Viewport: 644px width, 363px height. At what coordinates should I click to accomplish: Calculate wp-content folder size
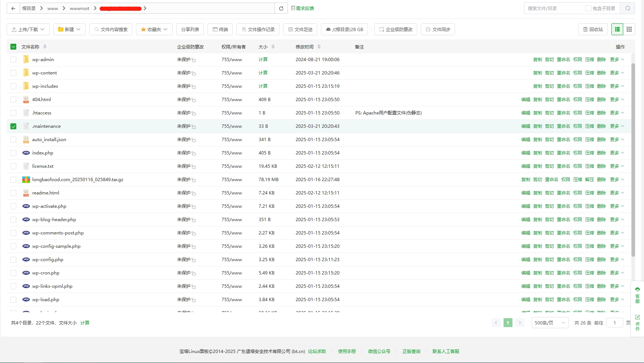(x=263, y=73)
